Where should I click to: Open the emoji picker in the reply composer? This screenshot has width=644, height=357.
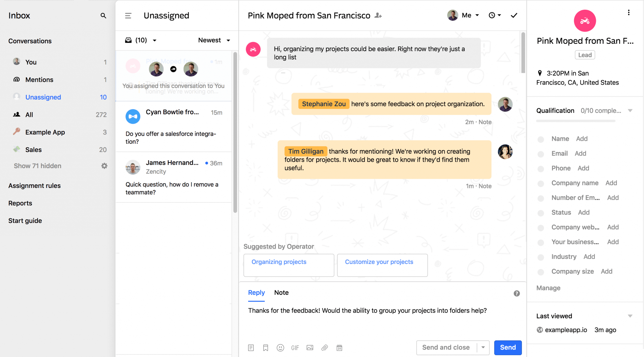(x=280, y=348)
